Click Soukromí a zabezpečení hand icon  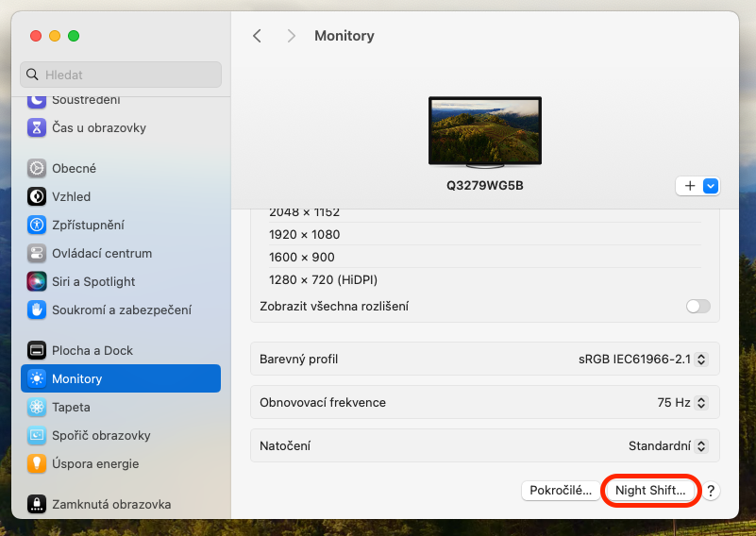point(37,310)
